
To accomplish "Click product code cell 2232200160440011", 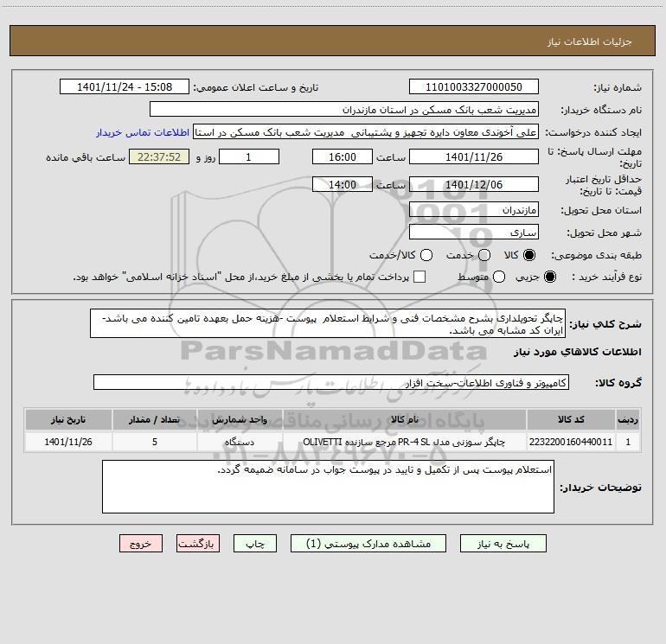I will (x=571, y=442).
